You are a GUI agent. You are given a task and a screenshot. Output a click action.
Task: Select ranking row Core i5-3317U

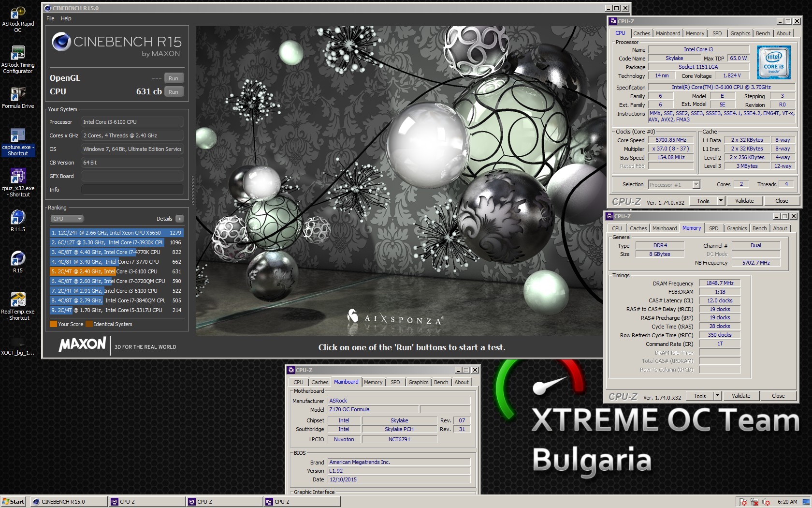click(x=116, y=310)
